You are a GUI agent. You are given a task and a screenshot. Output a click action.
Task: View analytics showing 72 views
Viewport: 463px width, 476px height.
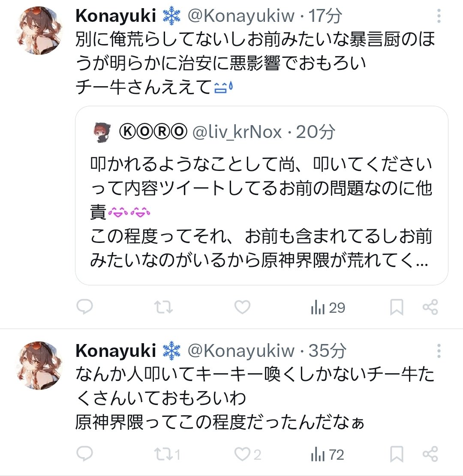[x=328, y=454]
